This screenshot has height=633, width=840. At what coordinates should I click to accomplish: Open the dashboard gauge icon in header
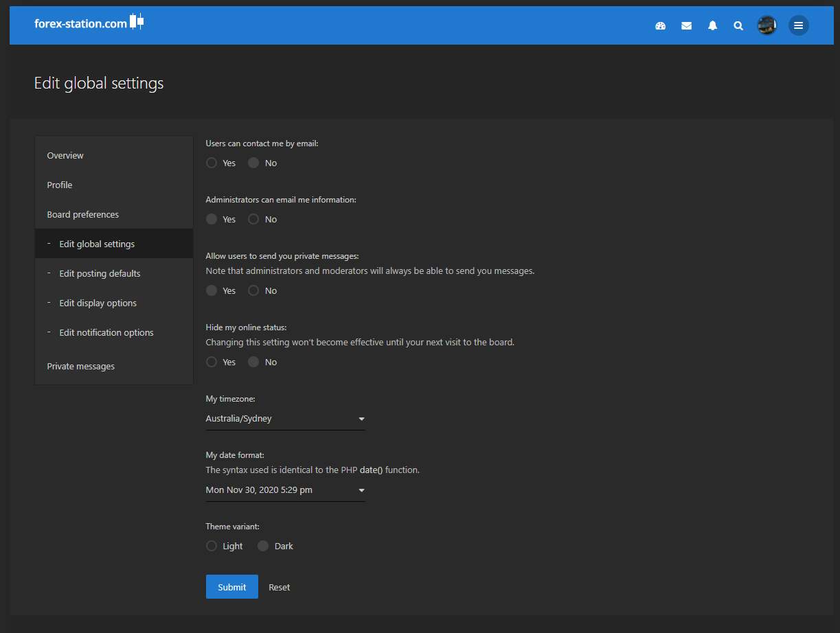(661, 26)
